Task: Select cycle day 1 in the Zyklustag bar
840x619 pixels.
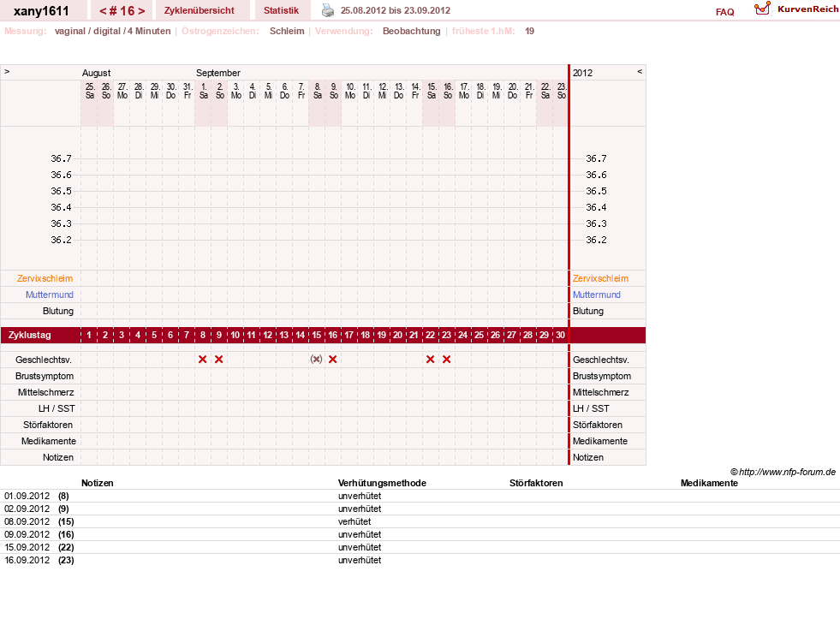Action: click(89, 335)
